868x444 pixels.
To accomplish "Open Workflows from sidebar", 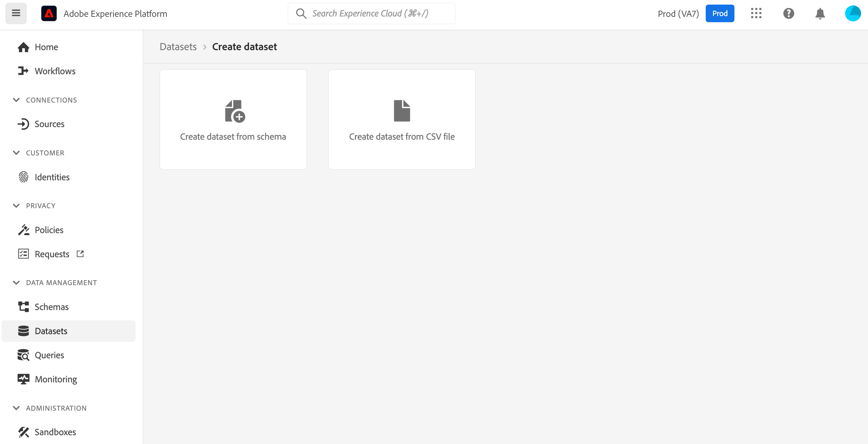I will [x=55, y=71].
